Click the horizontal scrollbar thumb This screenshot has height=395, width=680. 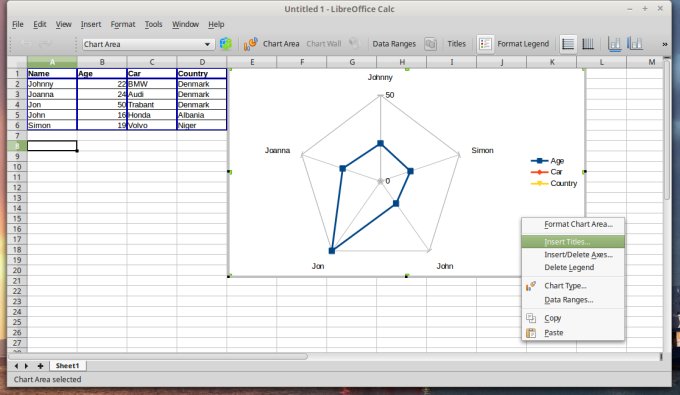(158, 356)
